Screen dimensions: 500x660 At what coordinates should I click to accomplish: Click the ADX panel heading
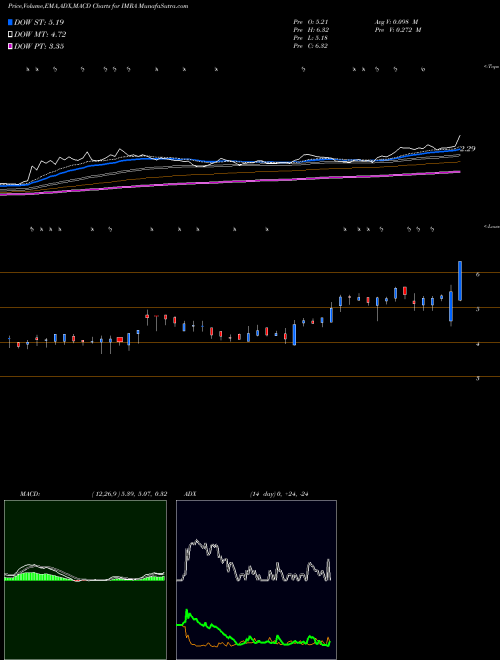pos(190,494)
